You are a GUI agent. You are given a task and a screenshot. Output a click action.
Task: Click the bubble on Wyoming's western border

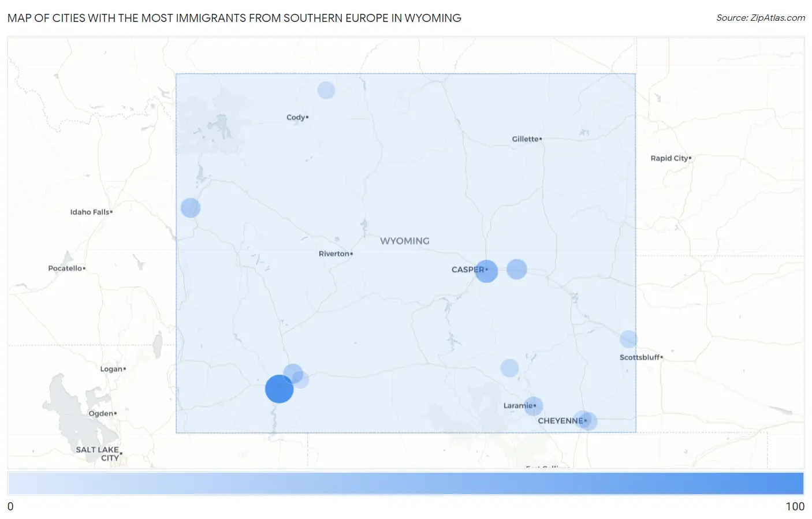pos(191,208)
